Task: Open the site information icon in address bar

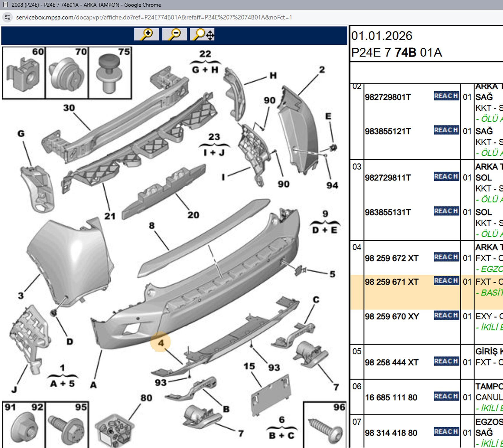Action: [8, 17]
